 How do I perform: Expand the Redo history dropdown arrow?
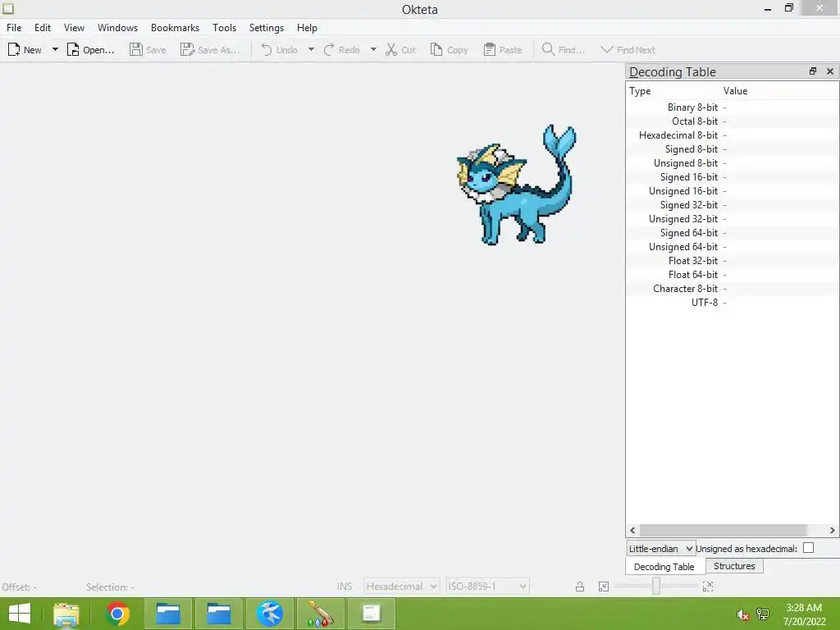pos(373,50)
